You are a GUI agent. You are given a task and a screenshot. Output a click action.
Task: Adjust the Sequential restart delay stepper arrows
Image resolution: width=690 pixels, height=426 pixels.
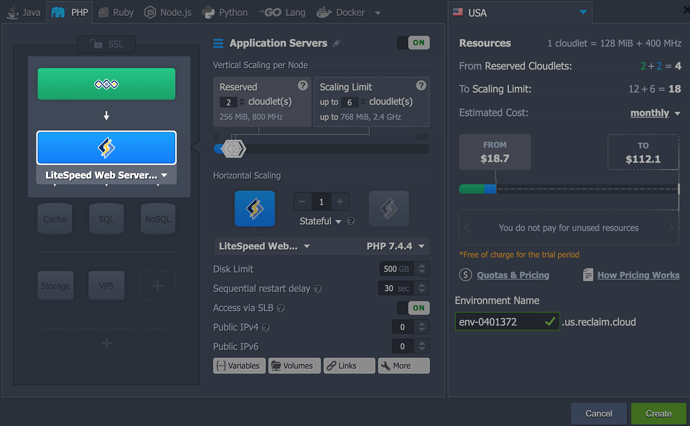coord(422,288)
